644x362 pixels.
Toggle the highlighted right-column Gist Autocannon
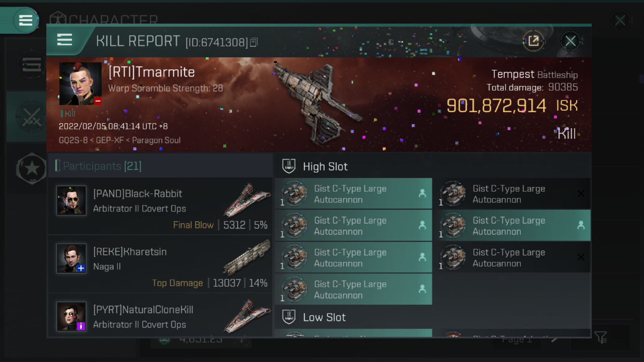pos(511,226)
